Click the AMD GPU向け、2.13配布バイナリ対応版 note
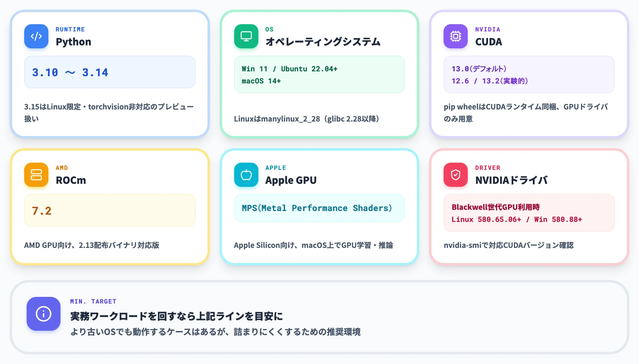 tap(92, 245)
